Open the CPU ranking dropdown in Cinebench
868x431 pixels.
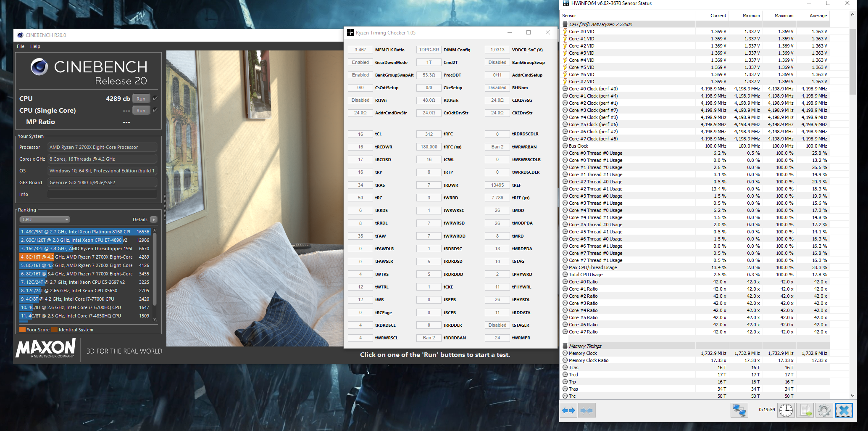point(45,219)
